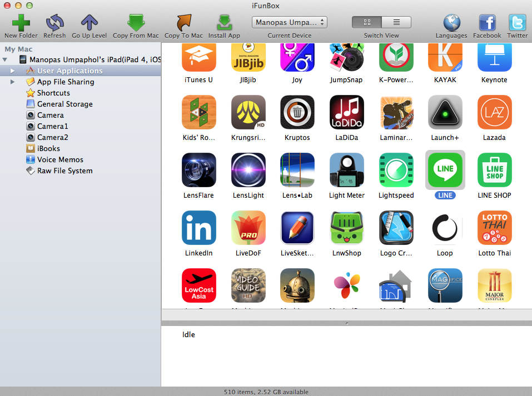
Task: Select the KAYAK app icon
Action: [445, 57]
